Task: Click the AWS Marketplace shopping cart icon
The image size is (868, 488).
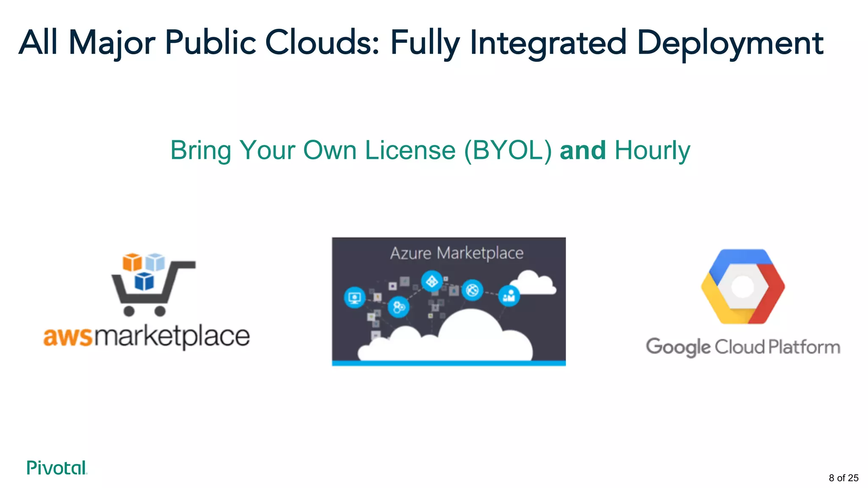Action: click(x=153, y=285)
